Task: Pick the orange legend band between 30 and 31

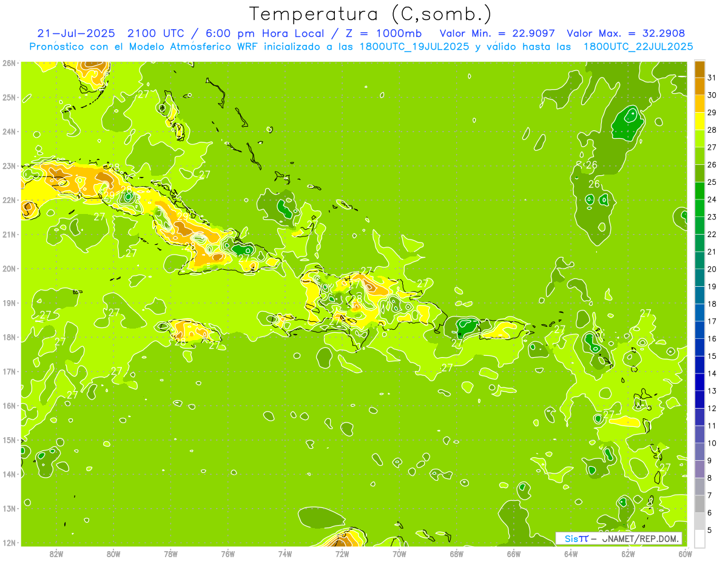Action: 699,87
